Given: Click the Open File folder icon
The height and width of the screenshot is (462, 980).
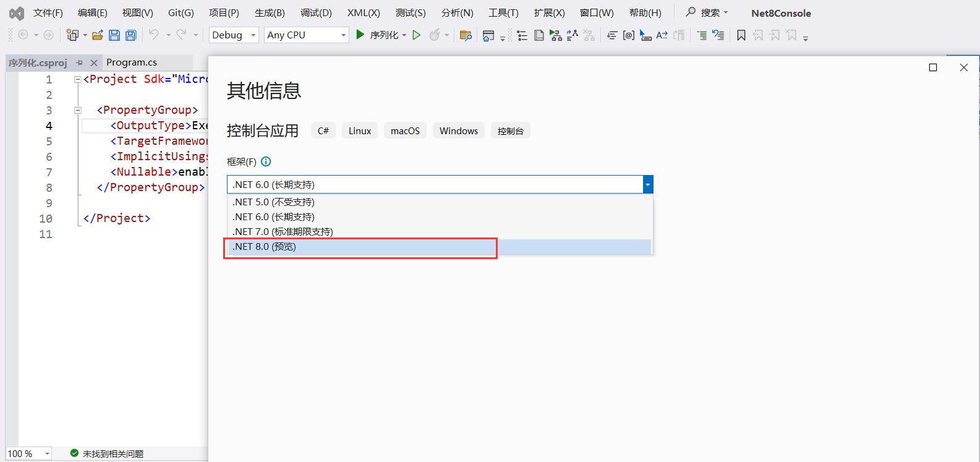Looking at the screenshot, I should coord(97,35).
